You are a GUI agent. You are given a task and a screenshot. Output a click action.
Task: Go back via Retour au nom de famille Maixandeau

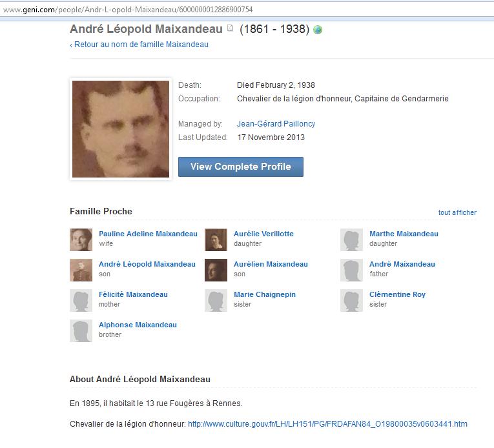(x=139, y=45)
